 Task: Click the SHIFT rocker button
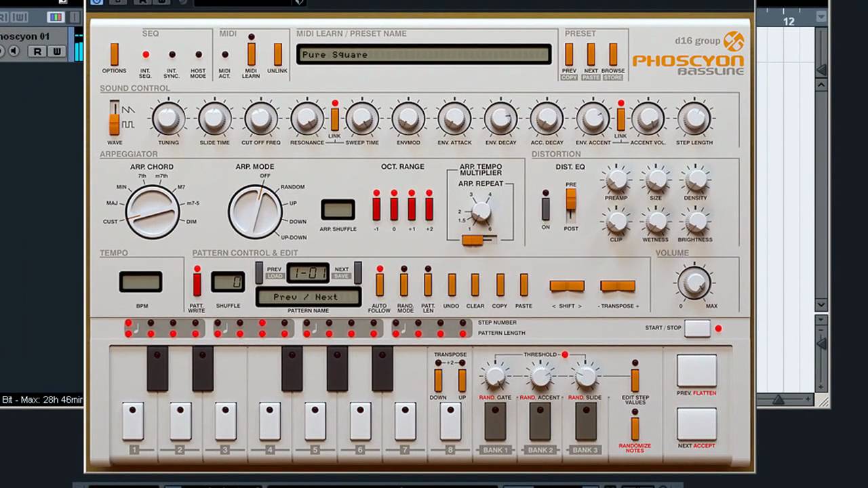[x=567, y=286]
